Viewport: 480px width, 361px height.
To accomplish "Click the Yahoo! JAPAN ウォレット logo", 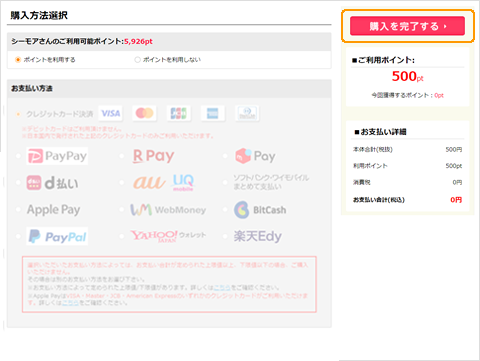I will click(168, 236).
